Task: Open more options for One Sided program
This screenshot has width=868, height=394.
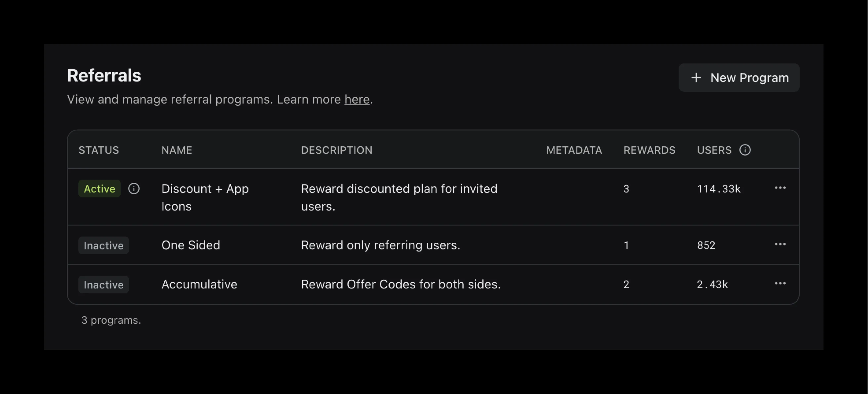Action: coord(780,244)
